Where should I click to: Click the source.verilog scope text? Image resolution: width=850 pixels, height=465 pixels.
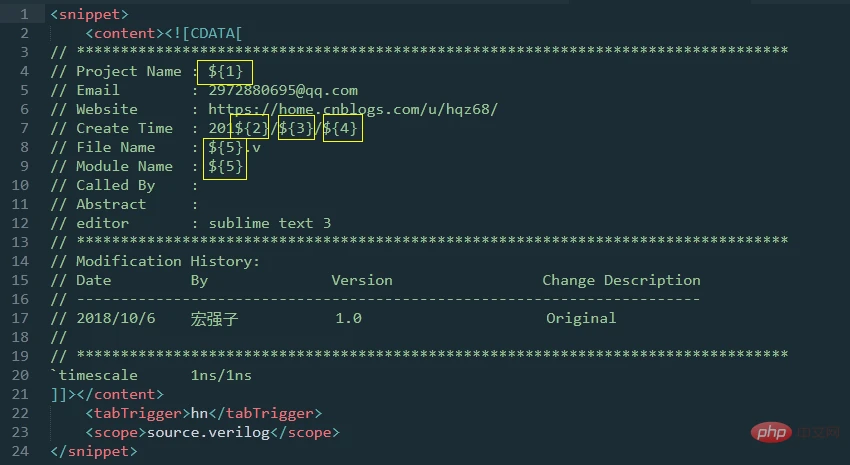(x=208, y=432)
